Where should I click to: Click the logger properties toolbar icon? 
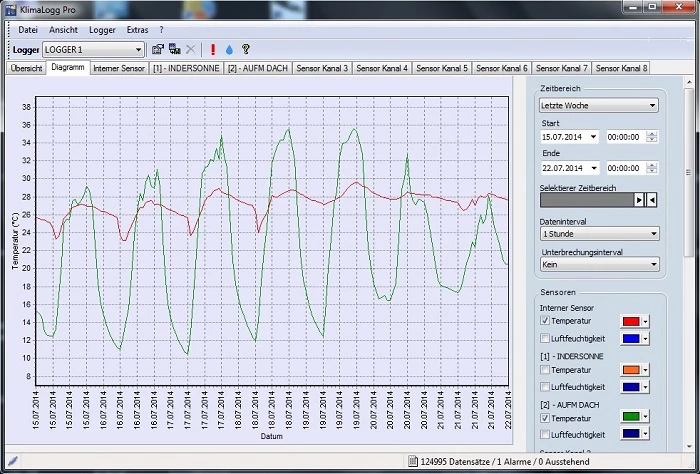[x=158, y=49]
